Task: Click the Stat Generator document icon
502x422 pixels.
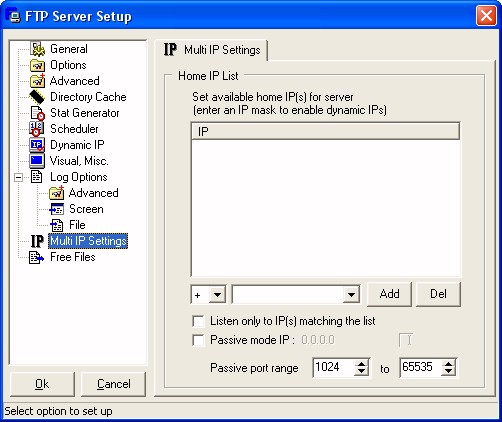Action: coord(37,113)
